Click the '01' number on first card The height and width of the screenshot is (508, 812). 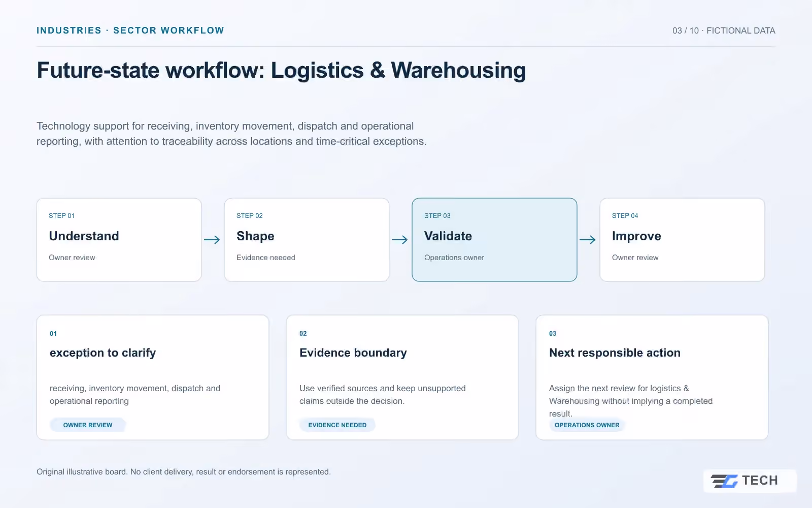[x=53, y=334]
